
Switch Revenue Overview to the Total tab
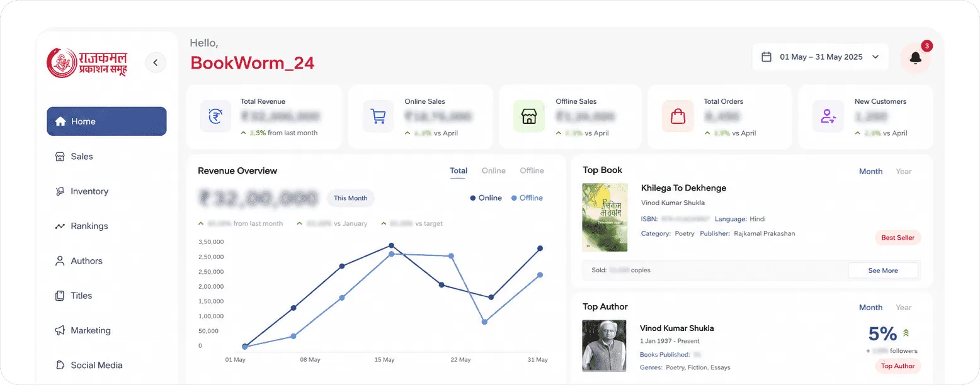pos(459,171)
